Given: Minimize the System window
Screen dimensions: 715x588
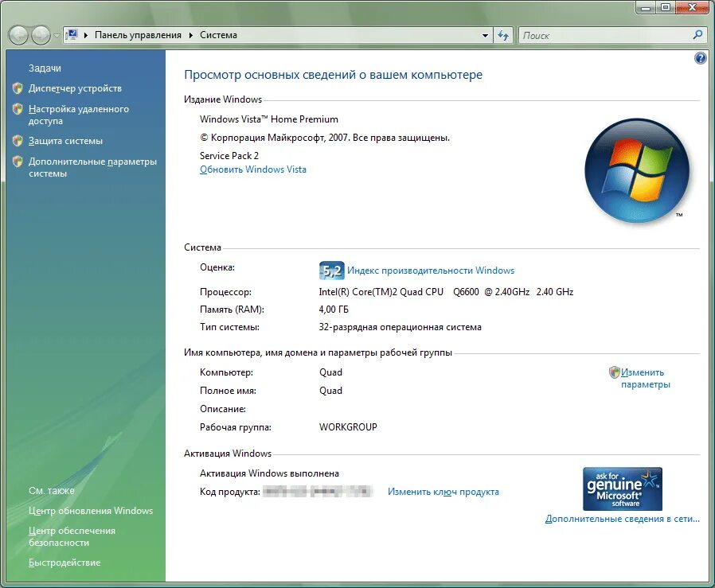Looking at the screenshot, I should (x=646, y=7).
